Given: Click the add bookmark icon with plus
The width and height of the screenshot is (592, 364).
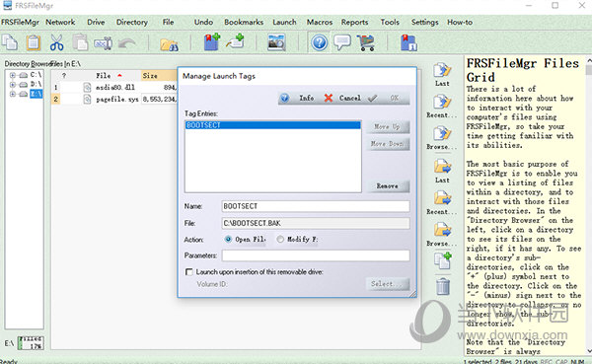Looking at the screenshot, I should [x=212, y=41].
